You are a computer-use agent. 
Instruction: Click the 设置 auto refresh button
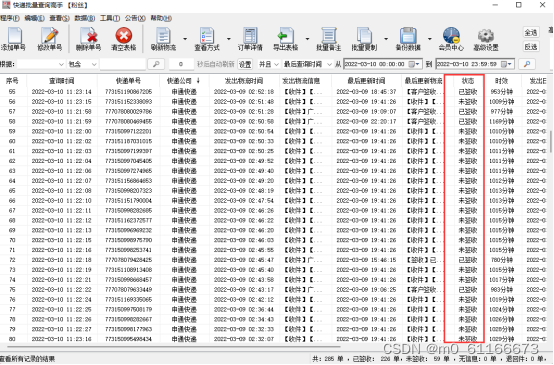coord(245,64)
